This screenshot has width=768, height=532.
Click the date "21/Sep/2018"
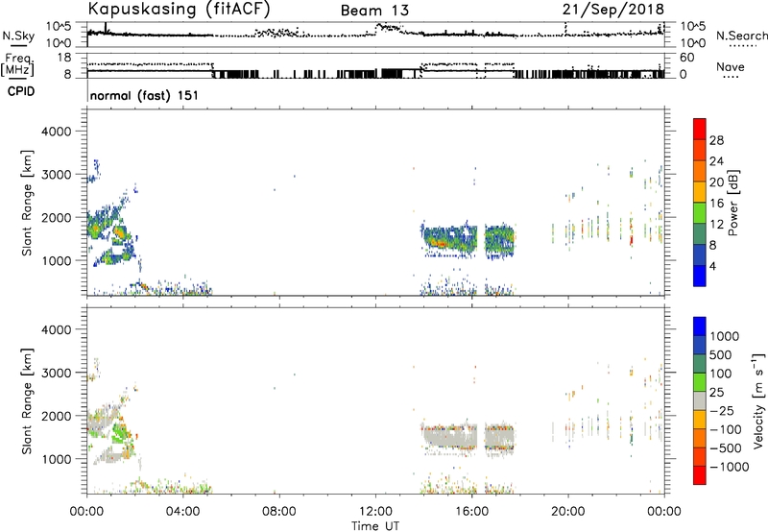point(612,9)
